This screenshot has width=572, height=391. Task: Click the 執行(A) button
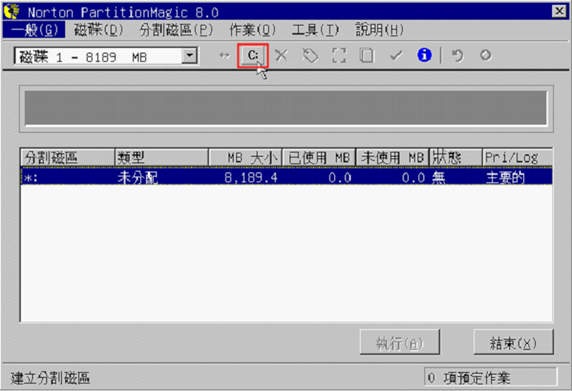pos(399,342)
